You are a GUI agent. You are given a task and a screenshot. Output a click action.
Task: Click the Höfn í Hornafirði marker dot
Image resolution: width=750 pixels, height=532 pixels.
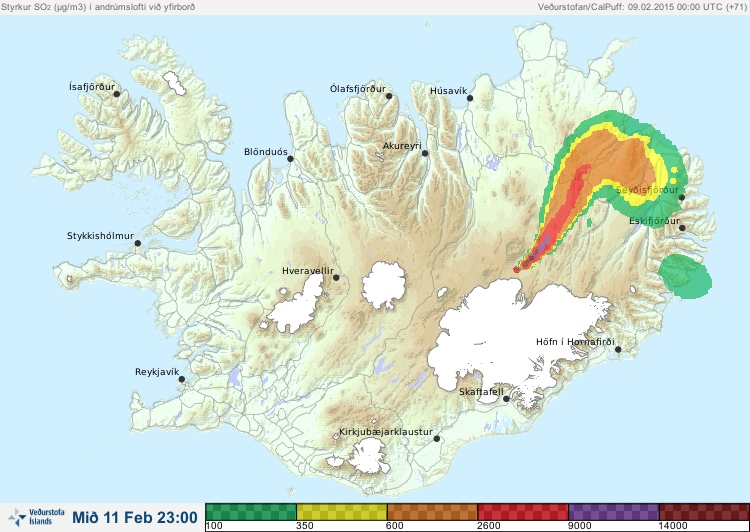[x=618, y=349]
